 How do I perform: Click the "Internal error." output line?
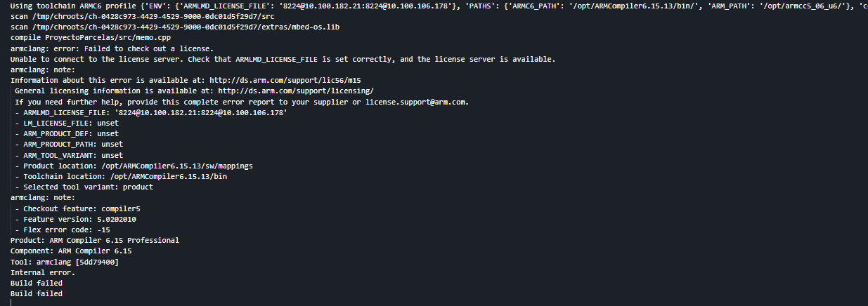pos(43,272)
